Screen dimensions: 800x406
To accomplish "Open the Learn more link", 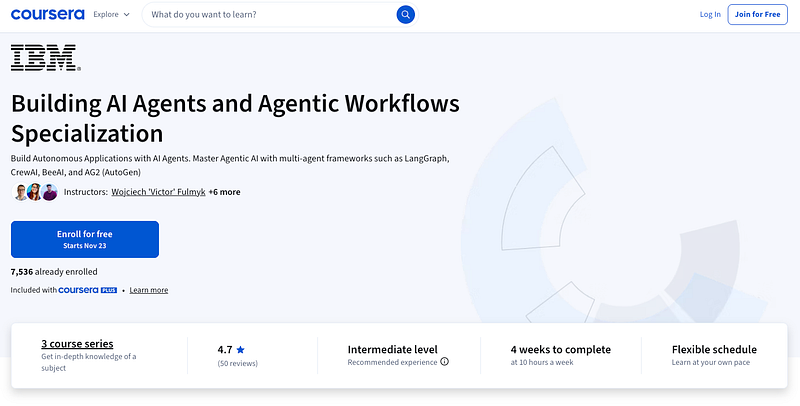I will (148, 290).
